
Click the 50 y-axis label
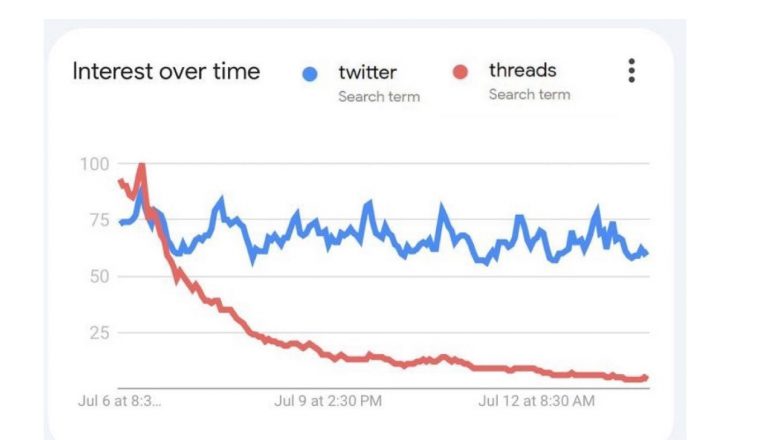point(97,276)
